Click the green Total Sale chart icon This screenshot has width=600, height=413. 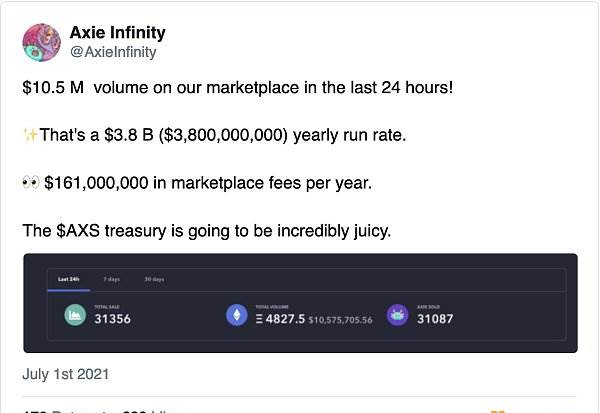pyautogui.click(x=75, y=315)
